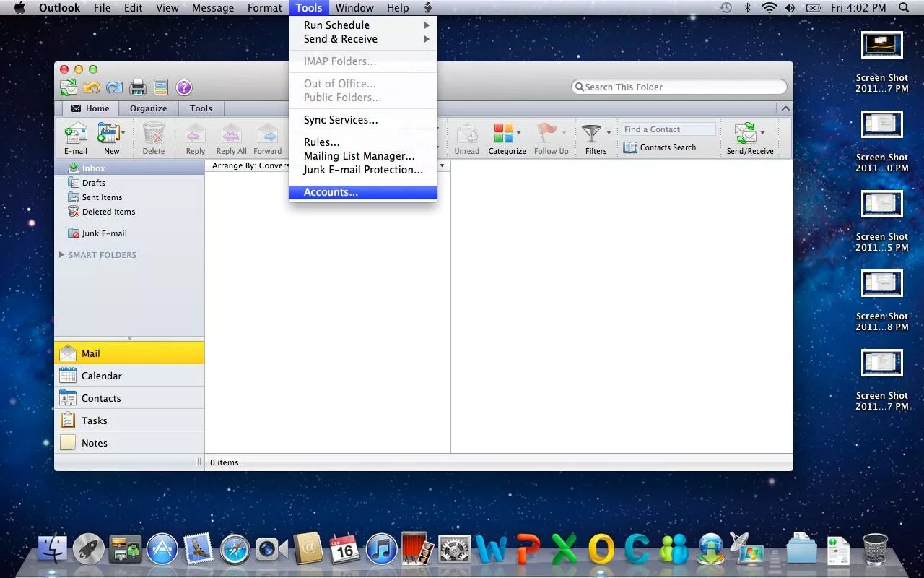
Task: Open Spotlight search in menu bar
Action: 904,8
